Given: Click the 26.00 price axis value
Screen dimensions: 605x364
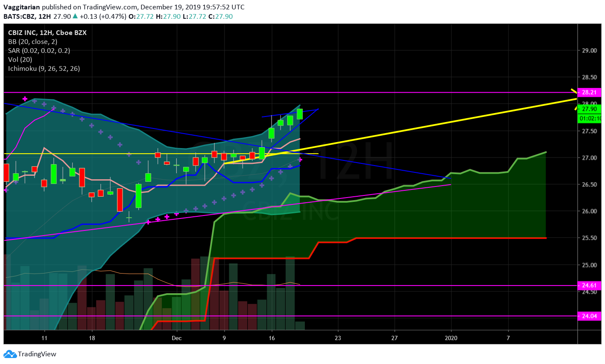Looking at the screenshot, I should click(589, 212).
